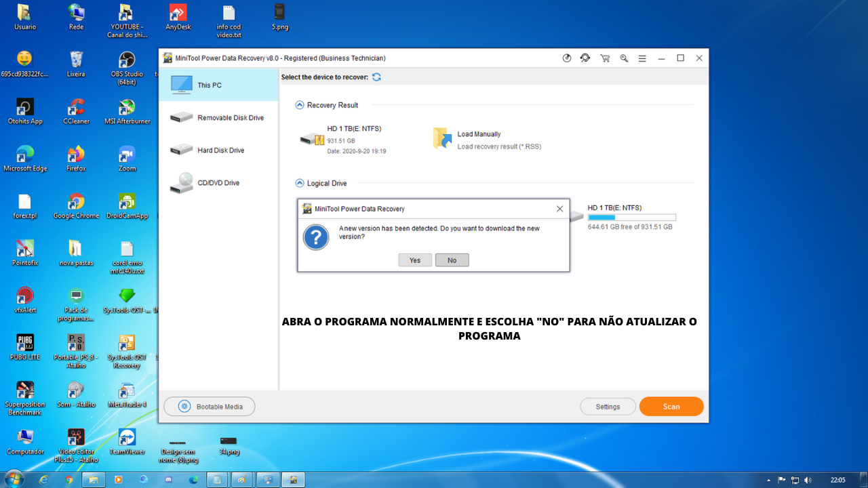Open Microsoft Edge desktop shortcut
868x488 pixels.
[25, 159]
